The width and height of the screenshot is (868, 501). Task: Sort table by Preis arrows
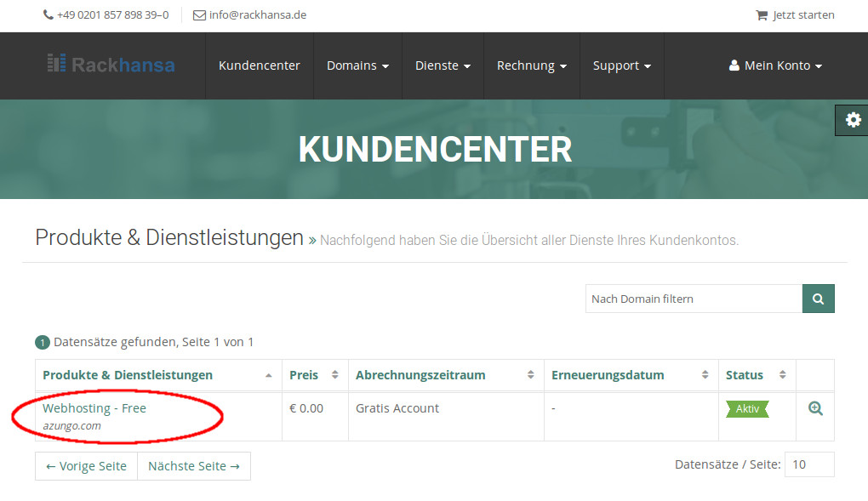[x=335, y=375]
